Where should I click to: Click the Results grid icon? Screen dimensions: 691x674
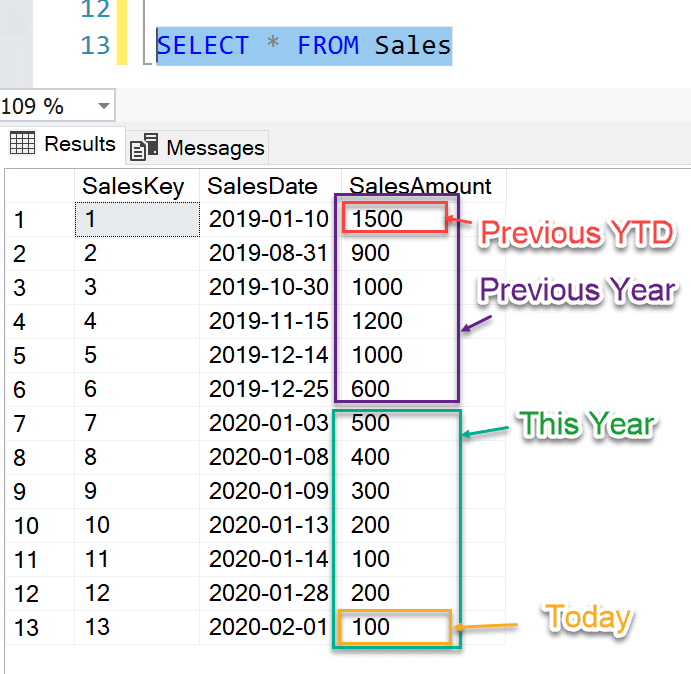pyautogui.click(x=22, y=143)
